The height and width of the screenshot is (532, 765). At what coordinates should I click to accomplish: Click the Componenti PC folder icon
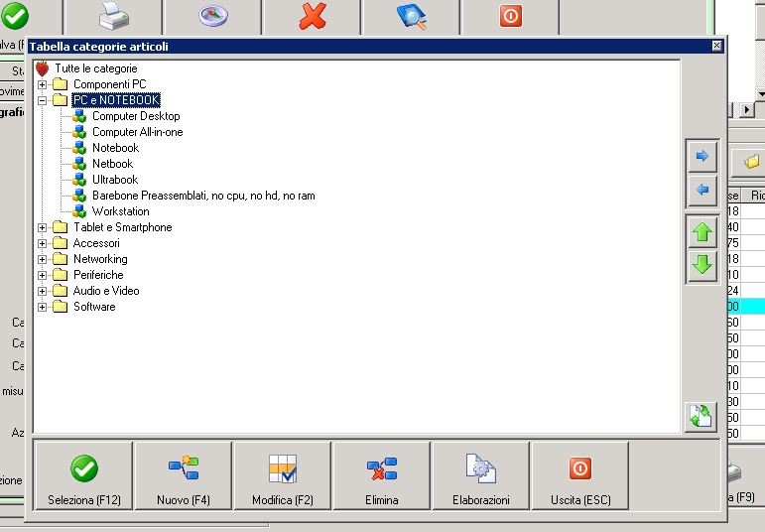pos(60,84)
